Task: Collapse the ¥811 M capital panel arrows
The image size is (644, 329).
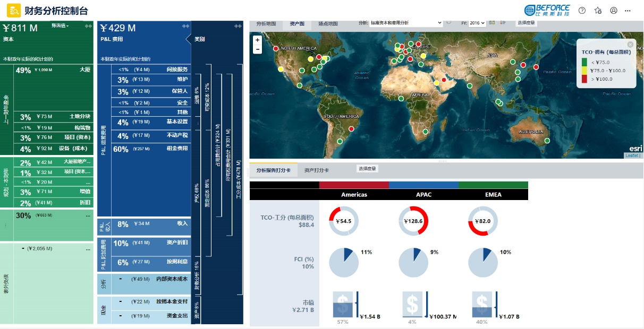Action: [x=87, y=26]
